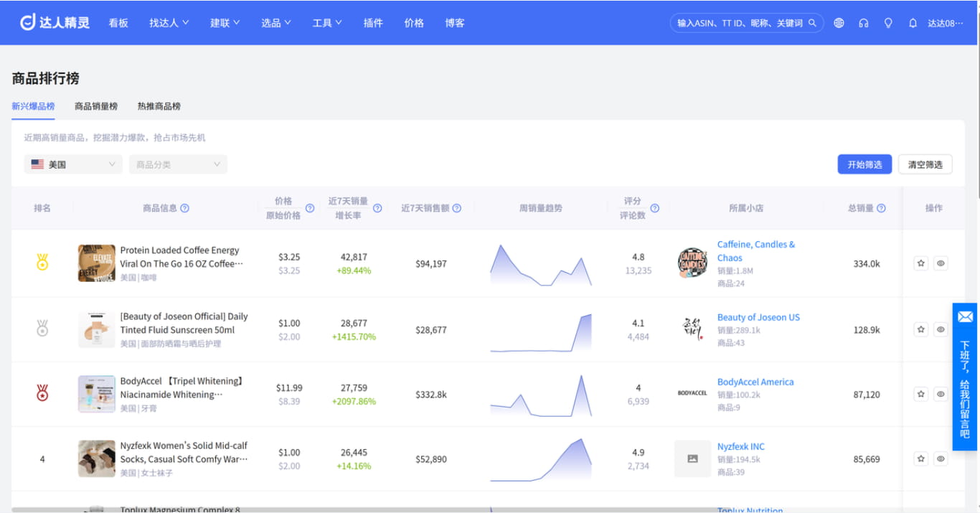Expand the 找达人 navigation menu

click(169, 23)
